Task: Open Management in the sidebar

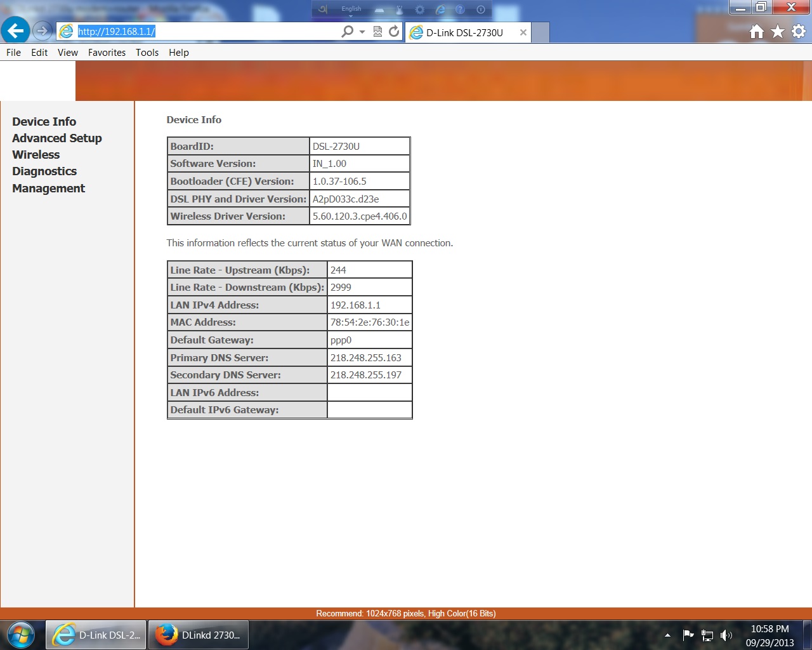Action: coord(48,189)
